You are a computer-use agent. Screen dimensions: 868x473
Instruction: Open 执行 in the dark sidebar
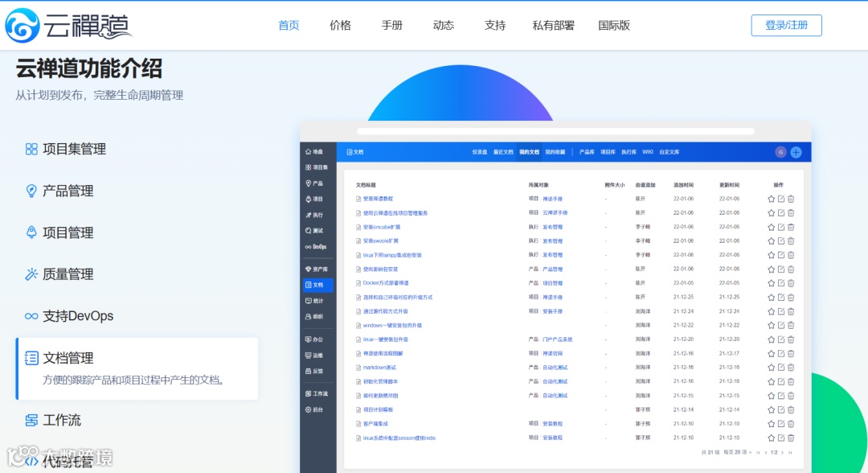tap(314, 215)
